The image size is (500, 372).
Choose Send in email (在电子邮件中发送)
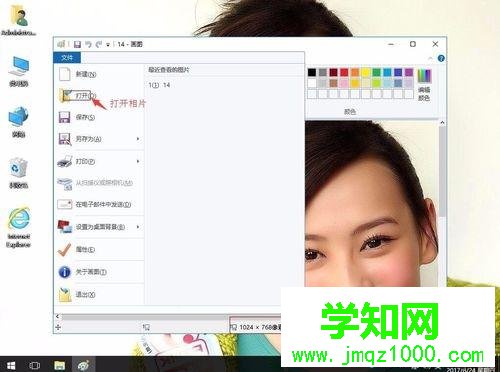(x=99, y=204)
